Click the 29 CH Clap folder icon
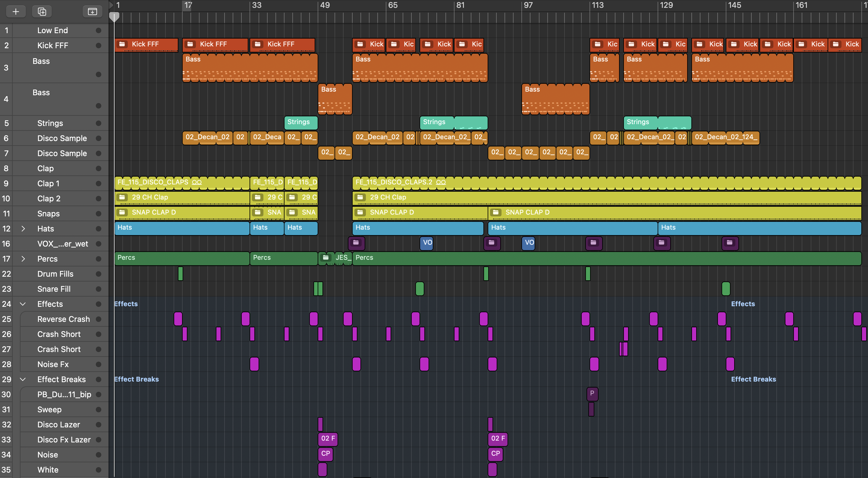 tap(122, 197)
